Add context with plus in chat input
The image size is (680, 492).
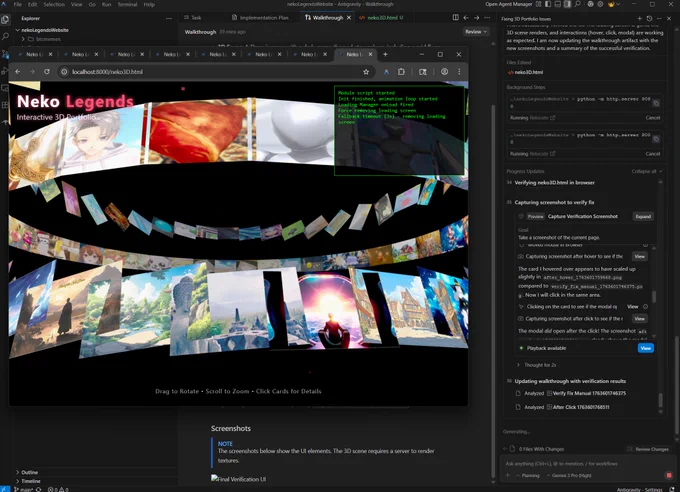[x=508, y=476]
